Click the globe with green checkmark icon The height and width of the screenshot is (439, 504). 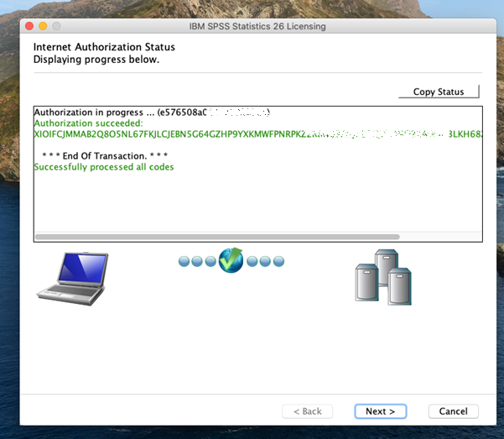pos(231,260)
